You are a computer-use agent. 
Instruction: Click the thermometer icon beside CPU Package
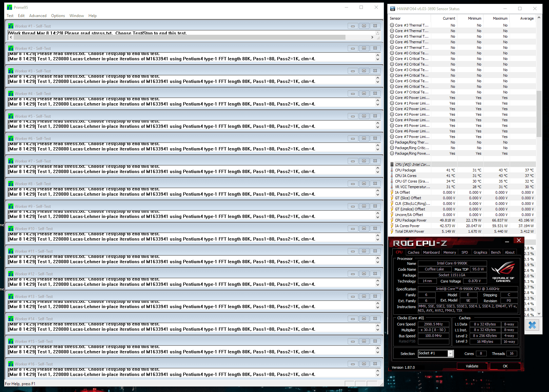(x=392, y=170)
